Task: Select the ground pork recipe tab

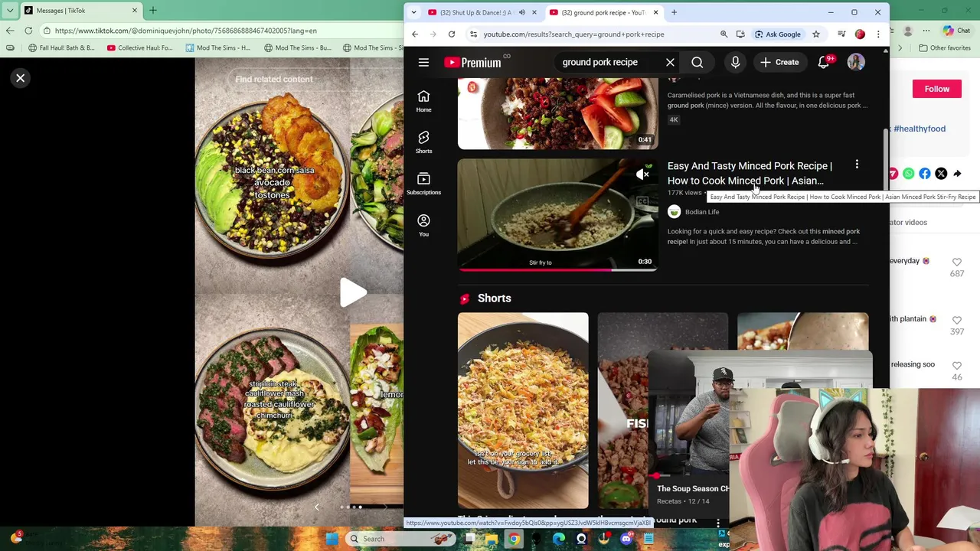Action: point(603,12)
